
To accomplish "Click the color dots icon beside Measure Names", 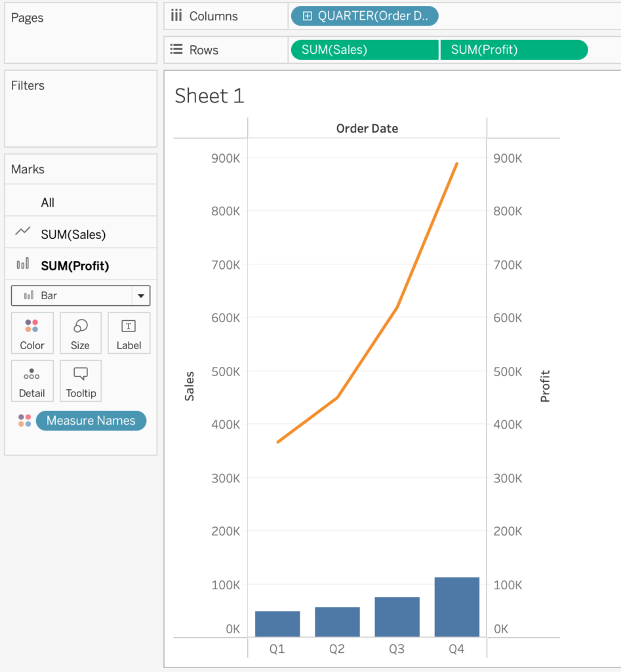I will point(24,421).
